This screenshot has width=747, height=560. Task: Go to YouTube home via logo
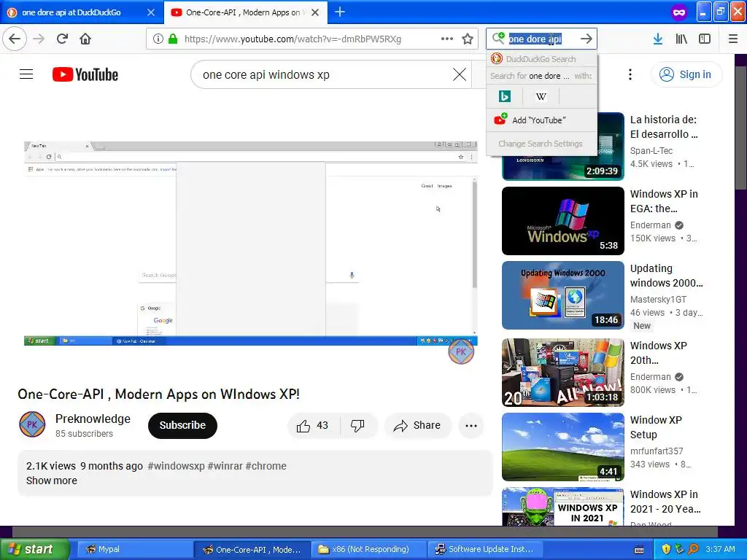point(85,74)
